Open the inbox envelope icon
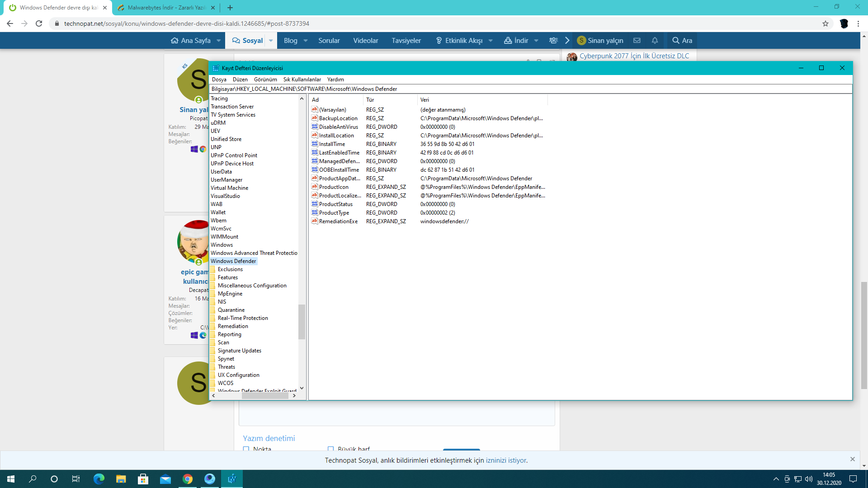This screenshot has height=488, width=868. [x=637, y=41]
